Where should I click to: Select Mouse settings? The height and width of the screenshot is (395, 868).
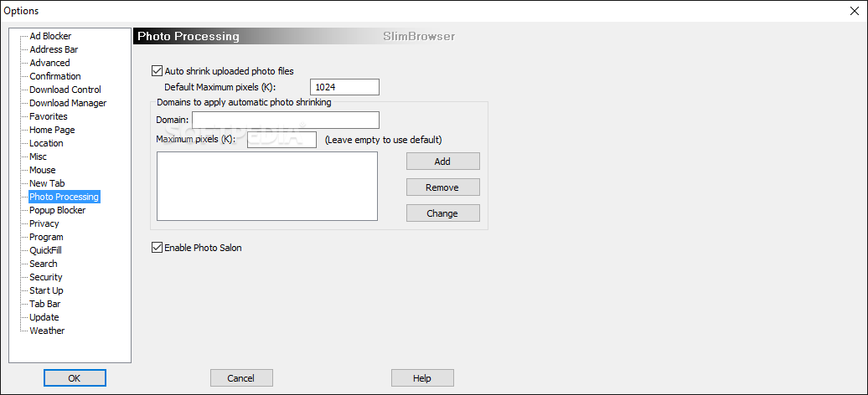[43, 170]
